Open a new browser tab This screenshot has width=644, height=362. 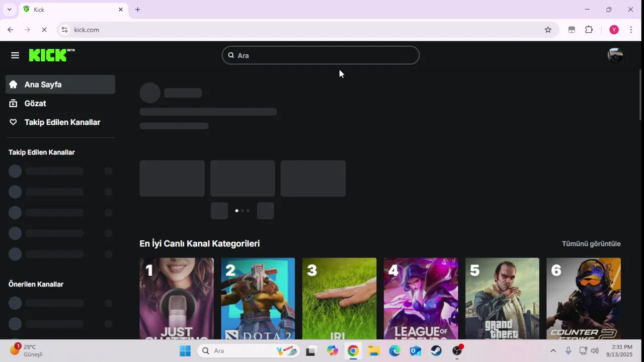[x=138, y=10]
